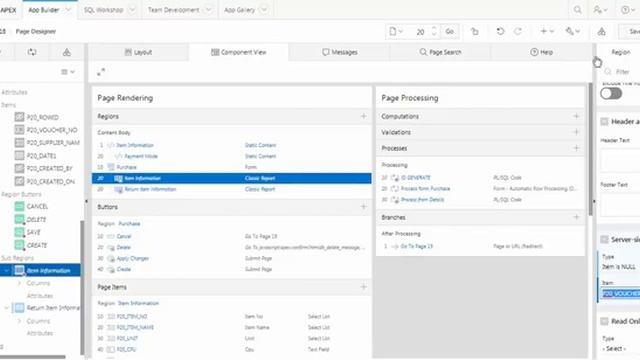Add a new Region with plus icon
Image resolution: width=640 pixels, height=360 pixels.
(x=363, y=116)
